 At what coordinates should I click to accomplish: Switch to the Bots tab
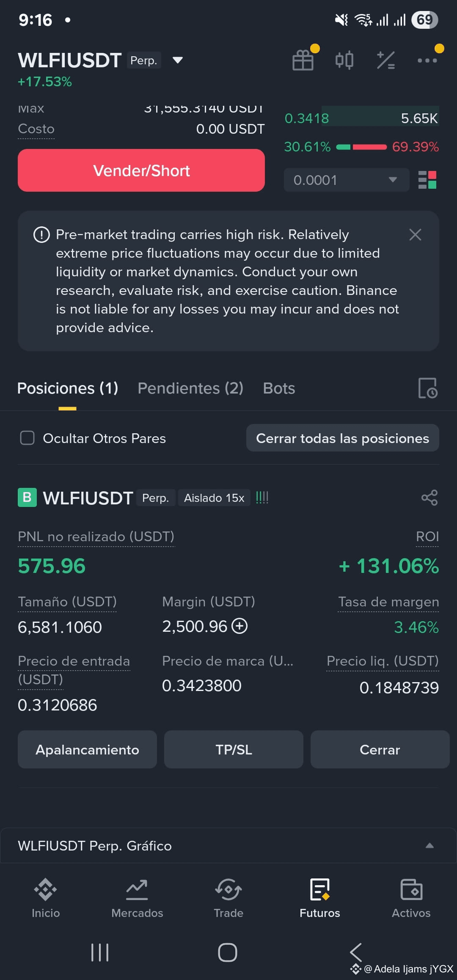pyautogui.click(x=279, y=388)
